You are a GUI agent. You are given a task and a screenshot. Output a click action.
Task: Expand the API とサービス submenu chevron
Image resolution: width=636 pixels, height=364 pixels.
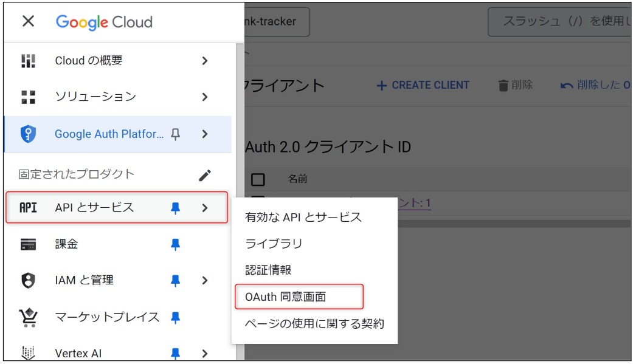point(205,208)
